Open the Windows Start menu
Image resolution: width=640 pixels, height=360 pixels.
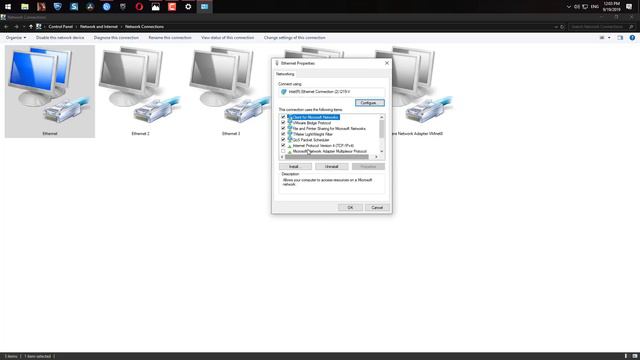tap(8, 7)
